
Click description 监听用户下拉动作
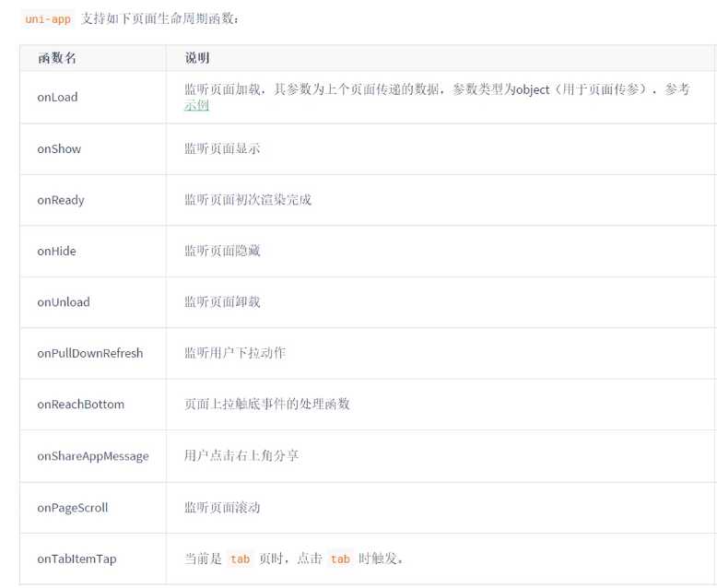point(235,353)
